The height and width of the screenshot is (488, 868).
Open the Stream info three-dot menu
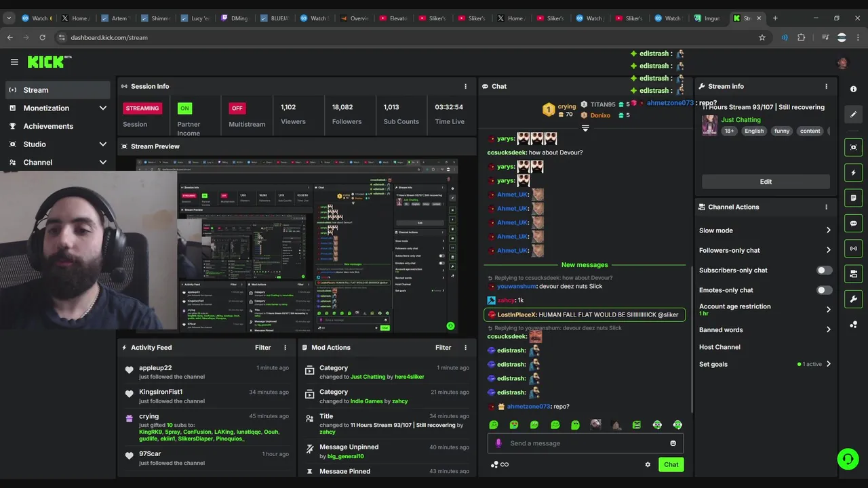coord(826,86)
